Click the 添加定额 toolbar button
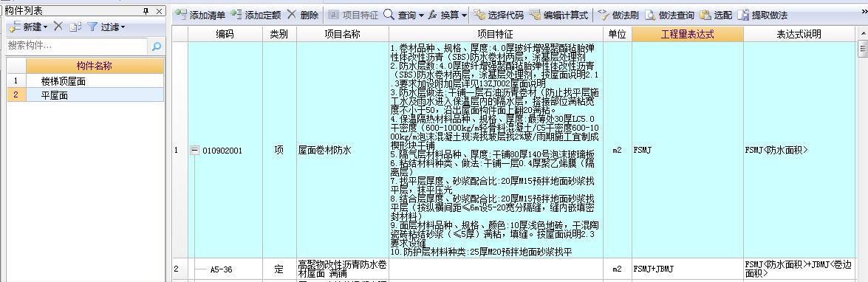Image resolution: width=868 pixels, height=282 pixels. tap(255, 15)
